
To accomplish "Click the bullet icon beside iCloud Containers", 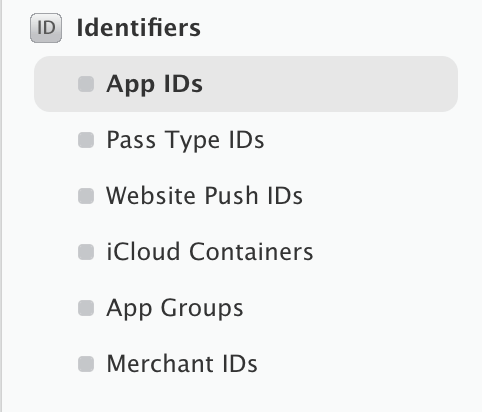I will 86,252.
